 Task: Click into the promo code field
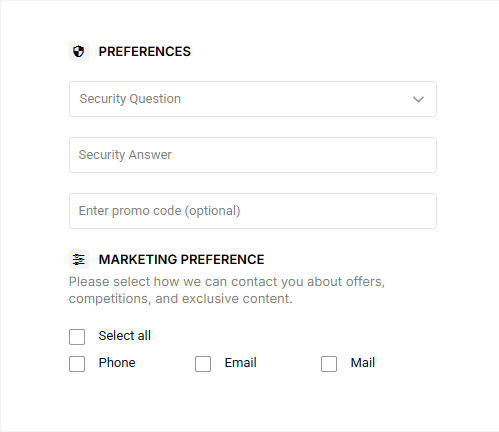tap(253, 211)
